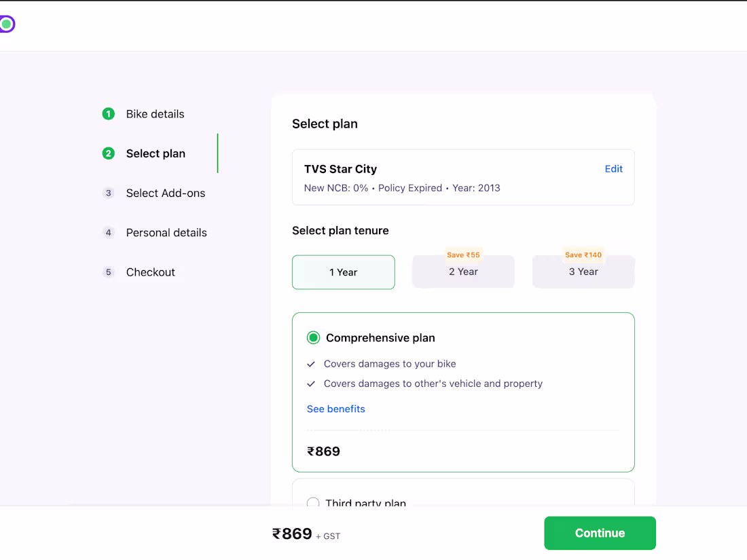Click the Save ₹140 badge
747x560 pixels.
pos(583,255)
